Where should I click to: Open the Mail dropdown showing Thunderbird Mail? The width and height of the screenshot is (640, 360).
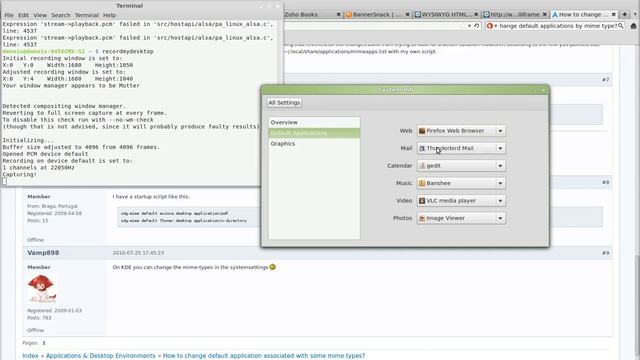(x=461, y=148)
